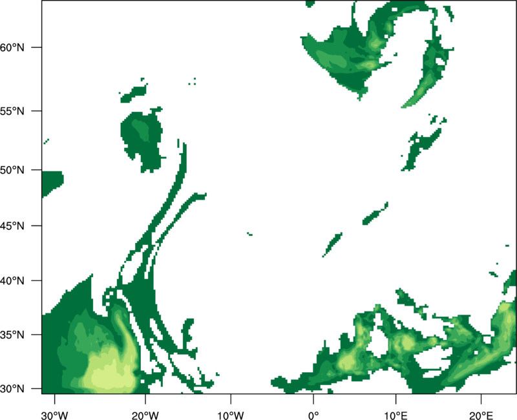The width and height of the screenshot is (517, 420).
Task: Click the 0° longitude label
Action: [x=313, y=415]
